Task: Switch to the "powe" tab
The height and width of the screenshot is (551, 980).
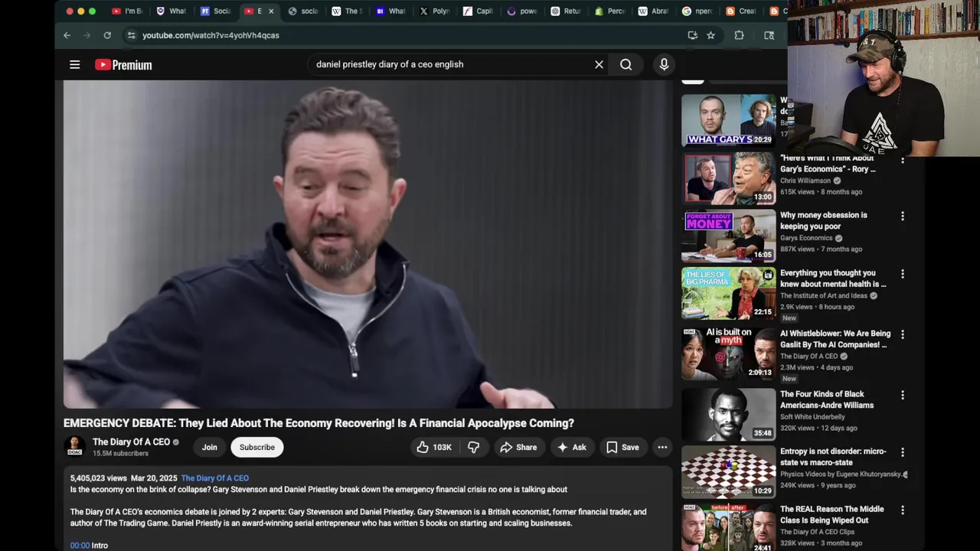Action: click(x=523, y=11)
